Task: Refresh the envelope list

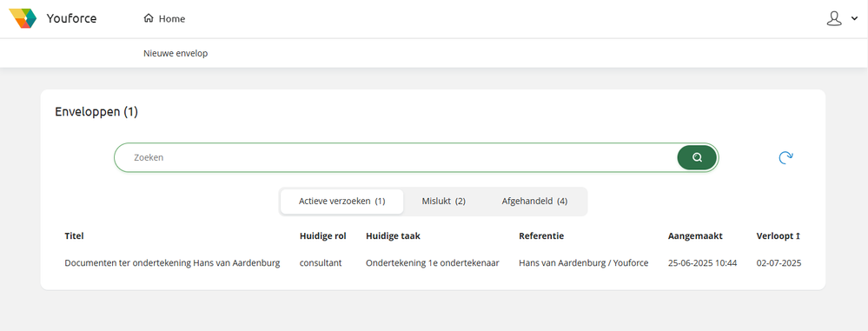Action: [785, 158]
